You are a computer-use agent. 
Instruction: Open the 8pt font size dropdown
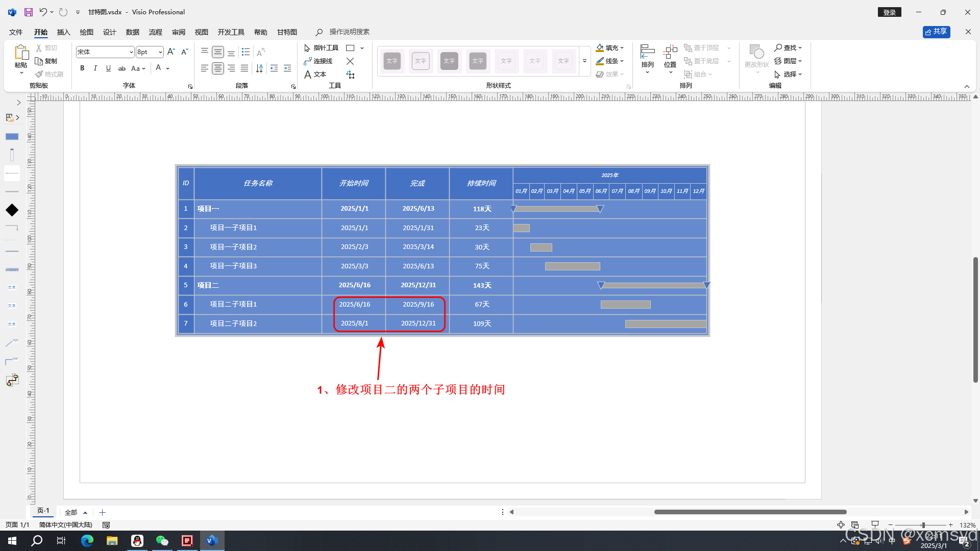160,52
